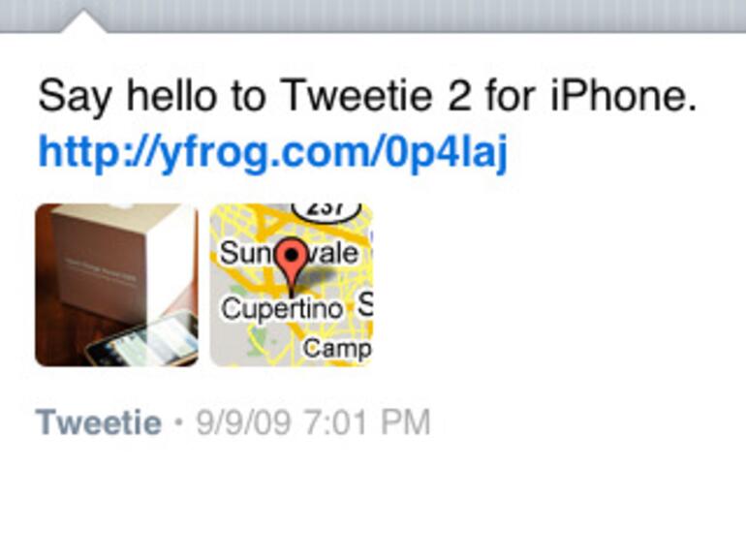Click the Cupertino label on the map
Image resolution: width=746 pixels, height=560 pixels.
[282, 309]
